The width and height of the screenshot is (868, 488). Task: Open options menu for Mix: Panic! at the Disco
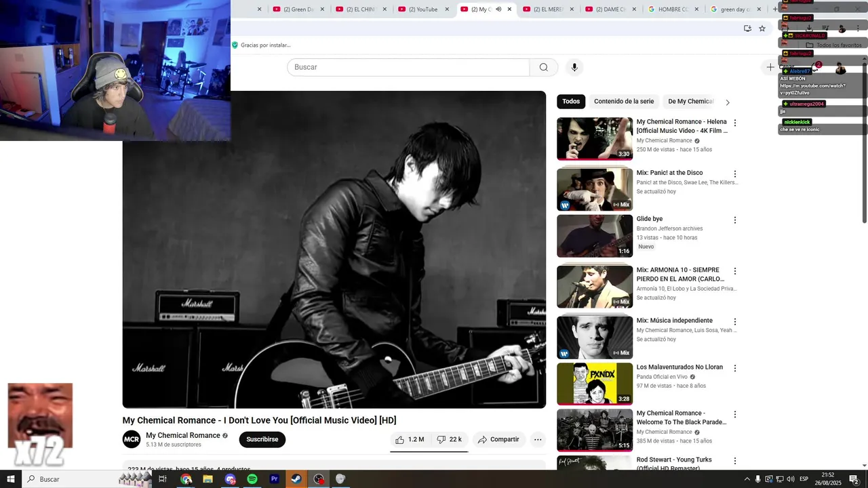click(x=734, y=174)
